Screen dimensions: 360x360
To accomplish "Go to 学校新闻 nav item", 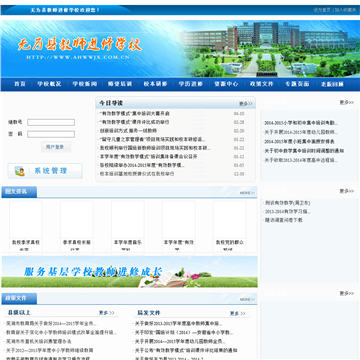I will pos(85,84).
